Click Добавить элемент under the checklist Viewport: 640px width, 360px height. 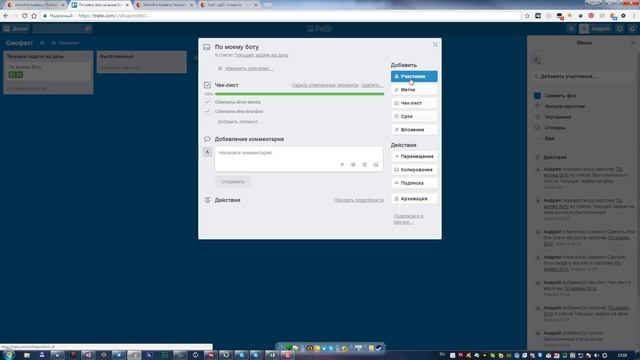tap(238, 122)
